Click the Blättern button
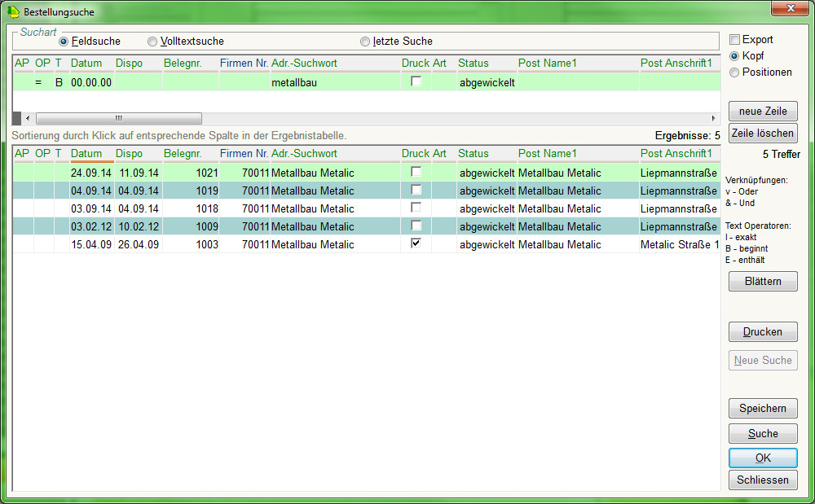 coord(763,282)
